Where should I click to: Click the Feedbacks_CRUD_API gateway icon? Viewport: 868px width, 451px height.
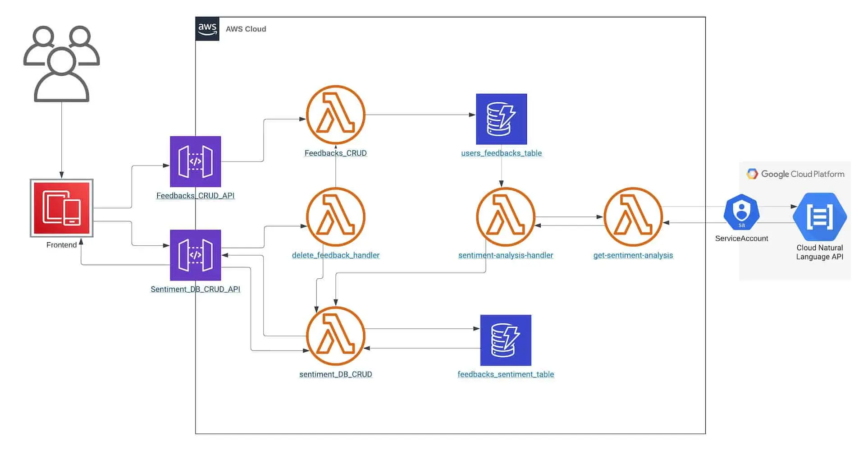click(195, 161)
